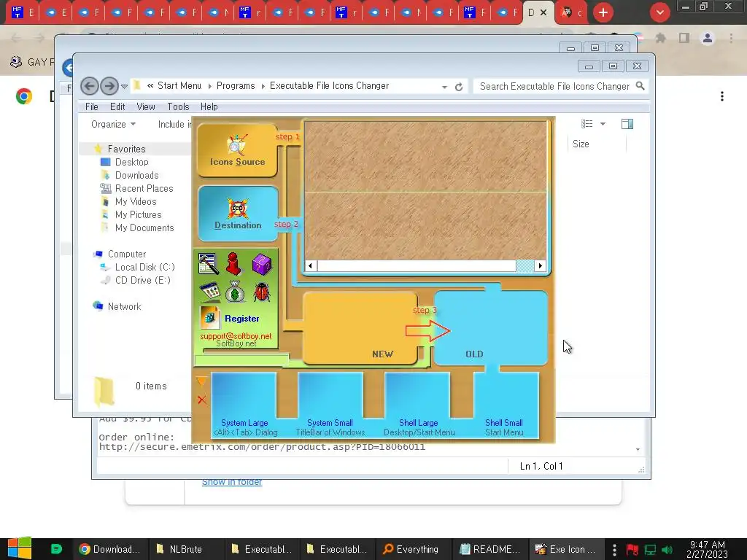This screenshot has width=747, height=560.
Task: Click the money bag purchase icon
Action: pyautogui.click(x=235, y=292)
